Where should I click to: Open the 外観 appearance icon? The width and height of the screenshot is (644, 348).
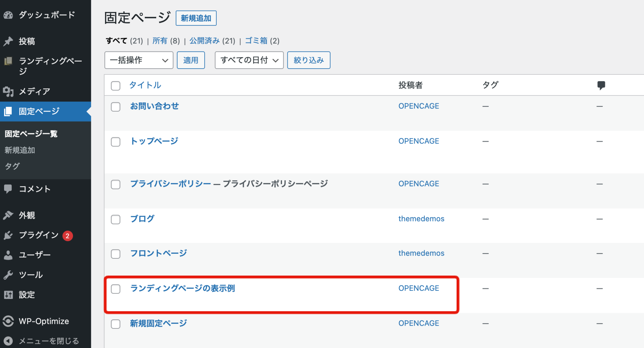8,215
